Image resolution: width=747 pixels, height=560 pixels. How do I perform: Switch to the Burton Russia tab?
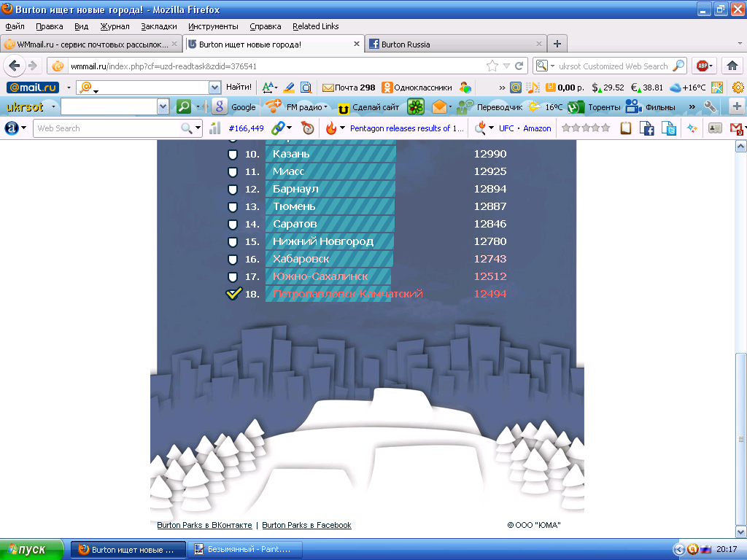pyautogui.click(x=456, y=44)
